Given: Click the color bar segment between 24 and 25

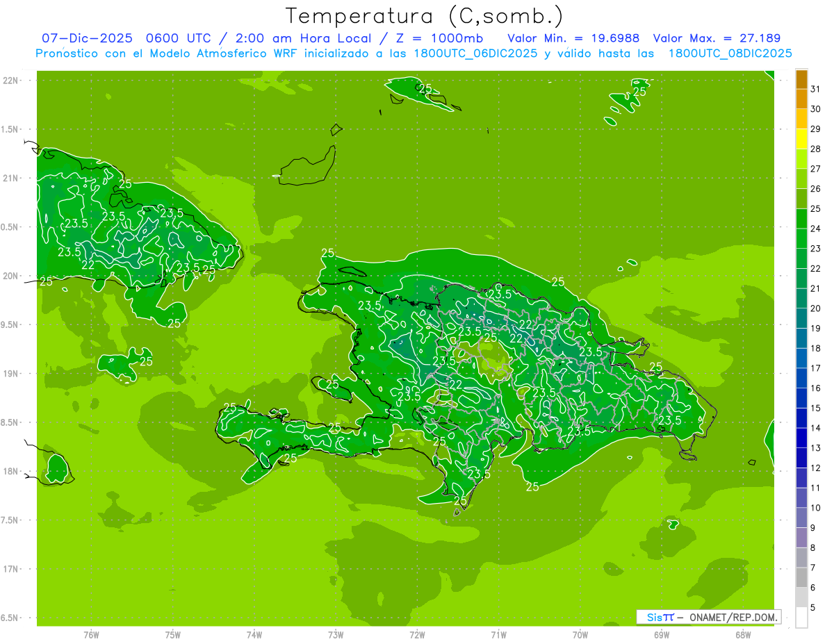Looking at the screenshot, I should pos(801,219).
